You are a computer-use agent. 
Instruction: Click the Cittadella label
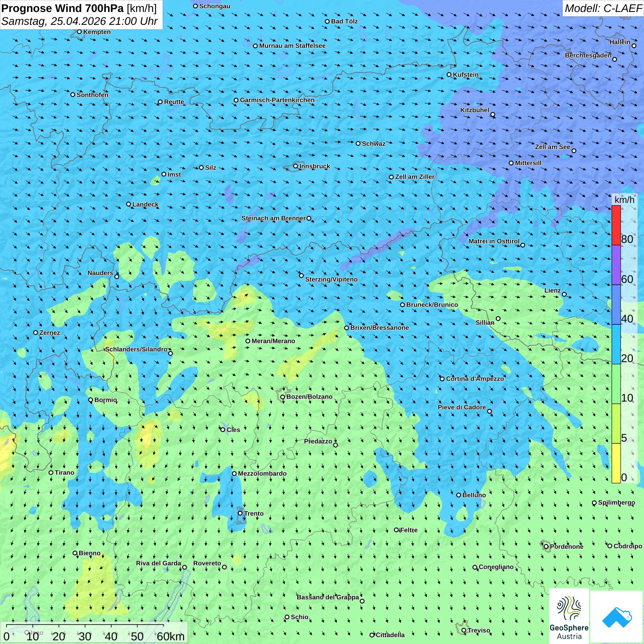coord(390,635)
